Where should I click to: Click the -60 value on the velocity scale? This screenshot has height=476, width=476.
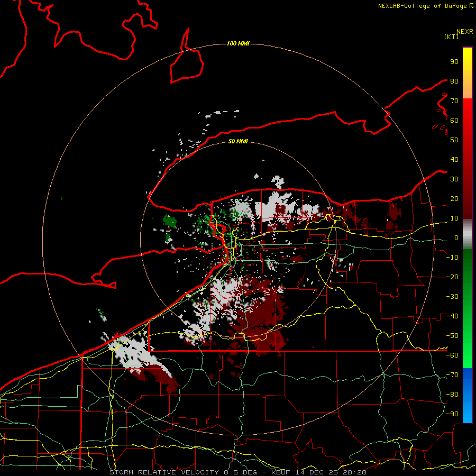coord(452,355)
